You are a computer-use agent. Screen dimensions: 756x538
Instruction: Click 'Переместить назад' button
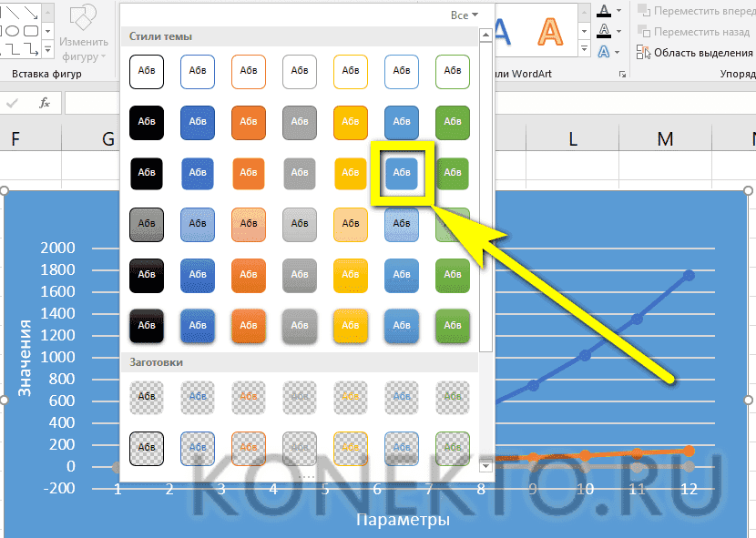[692, 31]
